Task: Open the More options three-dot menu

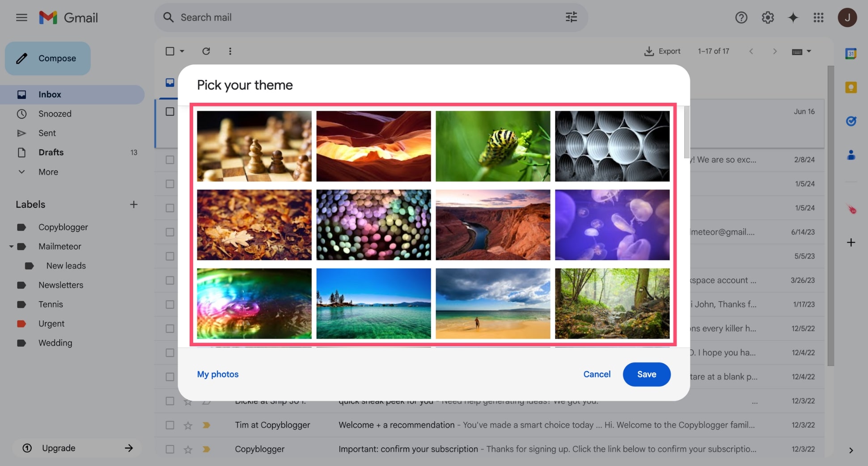Action: pos(230,51)
